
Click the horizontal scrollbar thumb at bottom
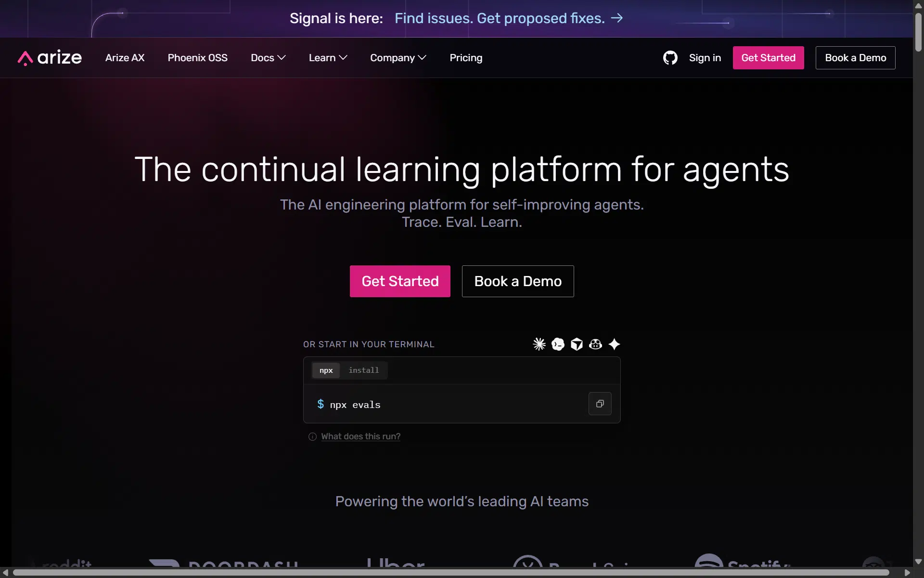(451, 573)
